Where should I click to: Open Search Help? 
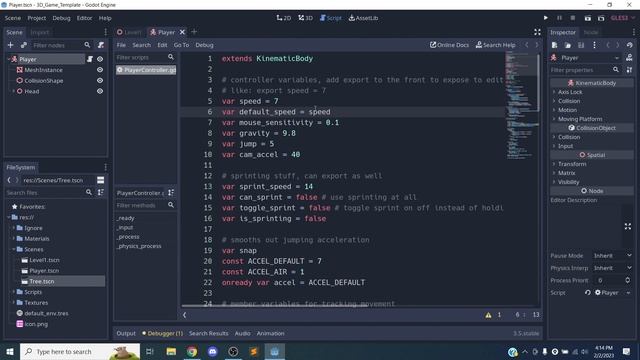[496, 45]
